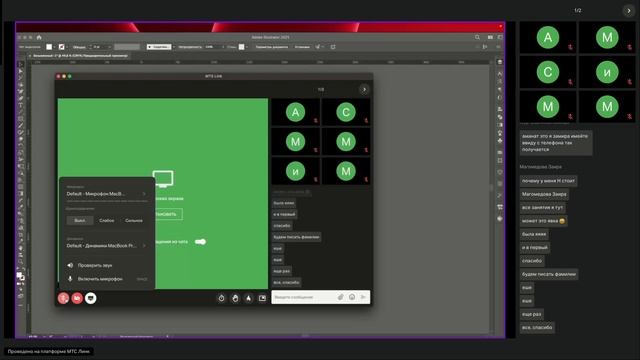Screen dimensions: 640x360
Task: Choose Включить микрофон in the audio menu
Action: tap(100, 279)
